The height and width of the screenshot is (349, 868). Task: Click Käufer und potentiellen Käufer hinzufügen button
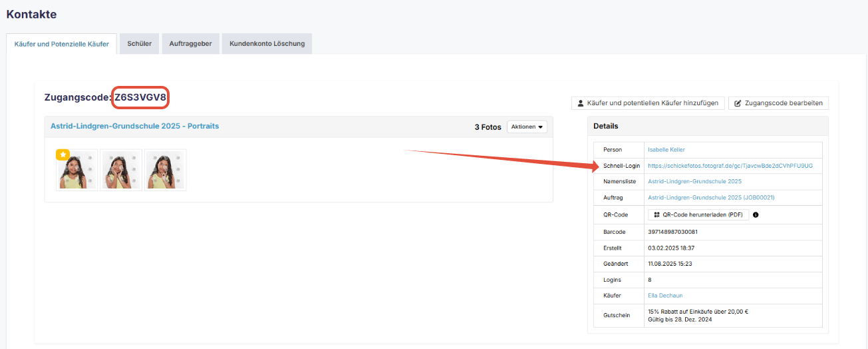pos(647,103)
